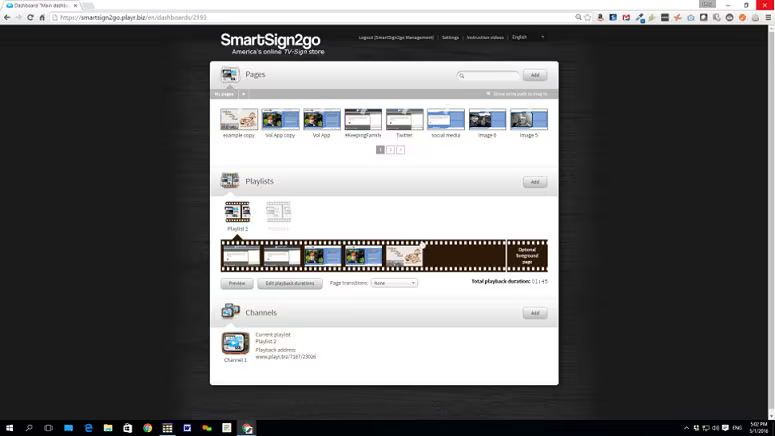Open the 'Twitter' page thumbnail

[404, 119]
